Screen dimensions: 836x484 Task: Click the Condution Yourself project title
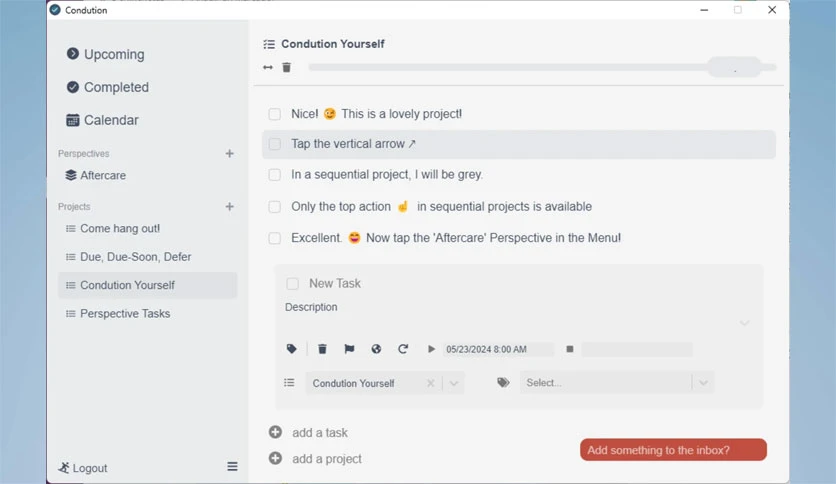[333, 44]
